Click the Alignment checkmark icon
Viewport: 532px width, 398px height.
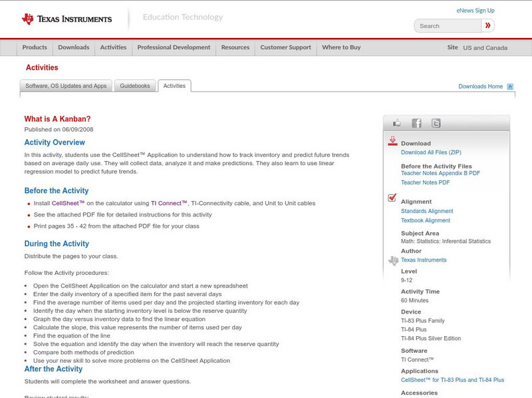point(392,197)
